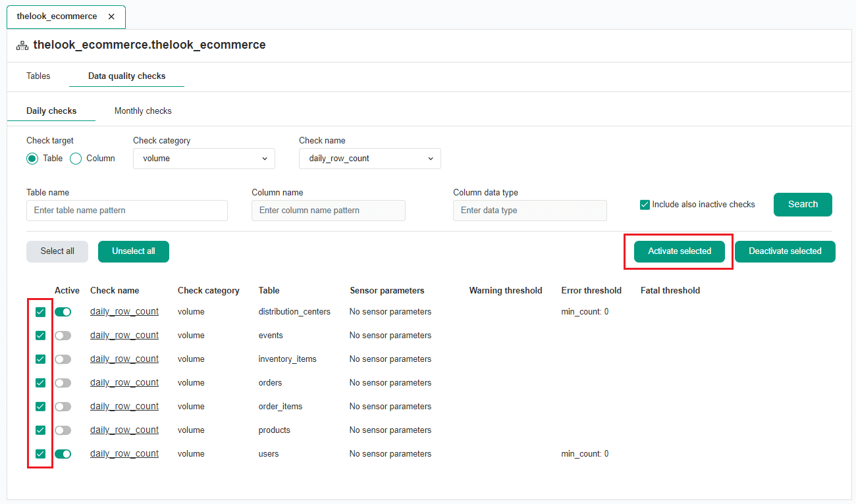Switch to the Tables tab
856x504 pixels.
38,76
